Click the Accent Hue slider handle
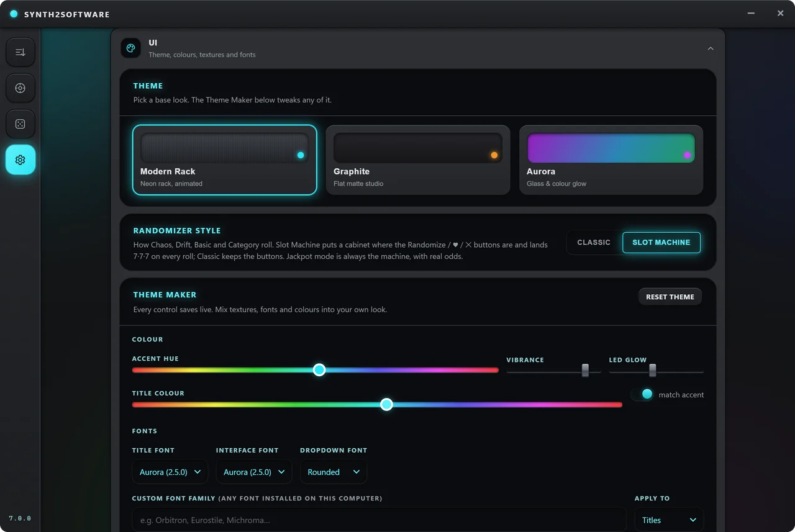Screen dimensions: 795x532 coord(319,370)
